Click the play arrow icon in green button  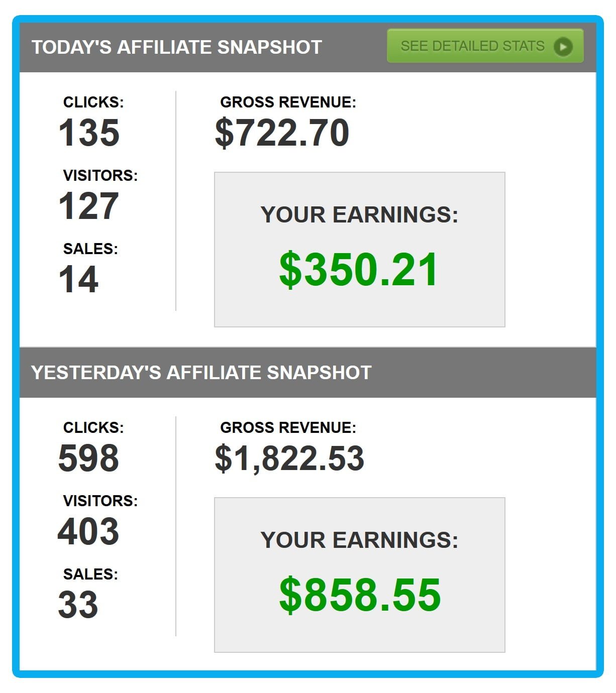(563, 47)
